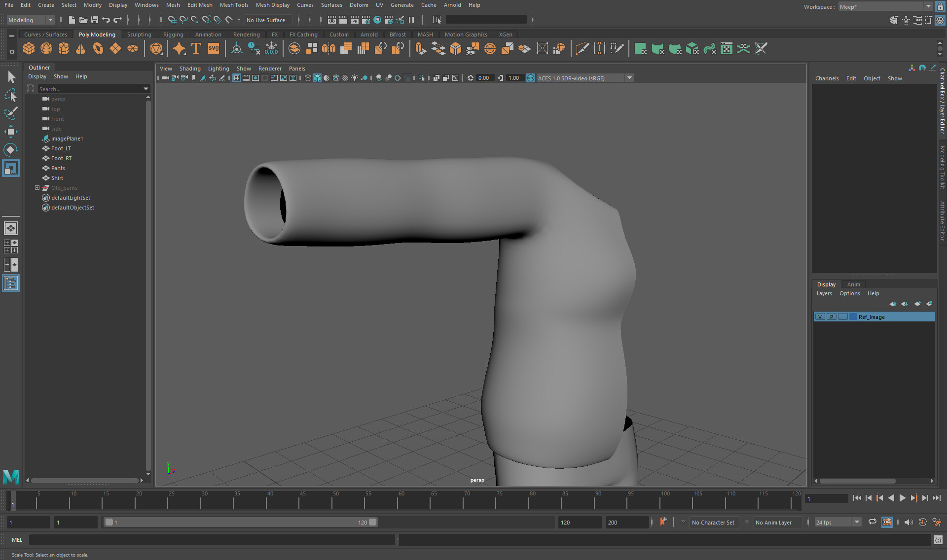The width and height of the screenshot is (947, 560).
Task: Activate the Rotate tool in the toolbox
Action: coord(10,150)
